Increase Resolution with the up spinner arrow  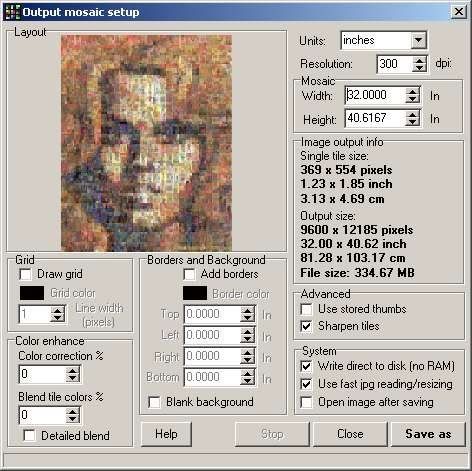(419, 60)
